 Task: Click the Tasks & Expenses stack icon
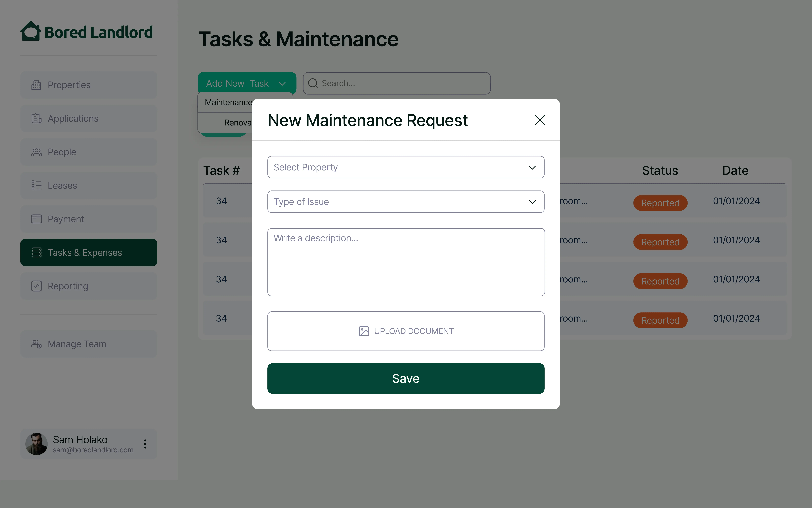(x=36, y=252)
